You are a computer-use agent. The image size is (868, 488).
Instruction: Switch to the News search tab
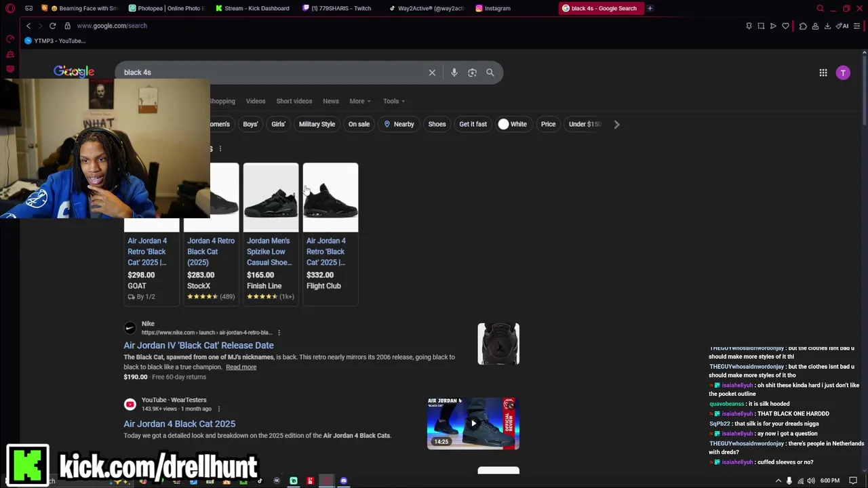pyautogui.click(x=330, y=101)
